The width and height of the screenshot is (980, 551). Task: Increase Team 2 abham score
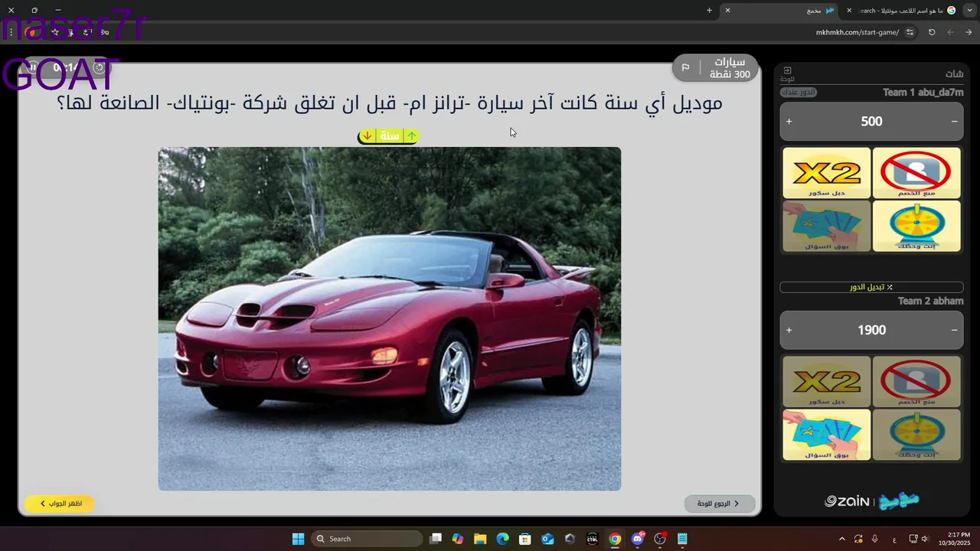[789, 330]
